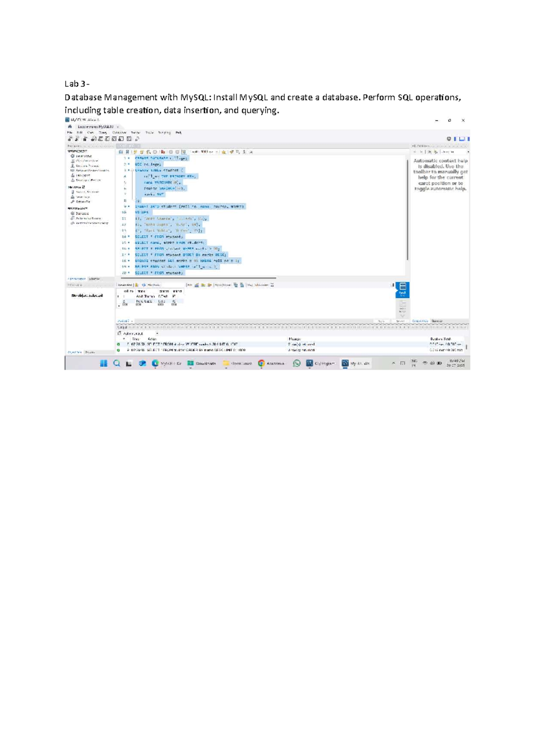Execute all statements with the lightning icon
Image resolution: width=535 pixels, height=756 pixels.
tap(136, 152)
